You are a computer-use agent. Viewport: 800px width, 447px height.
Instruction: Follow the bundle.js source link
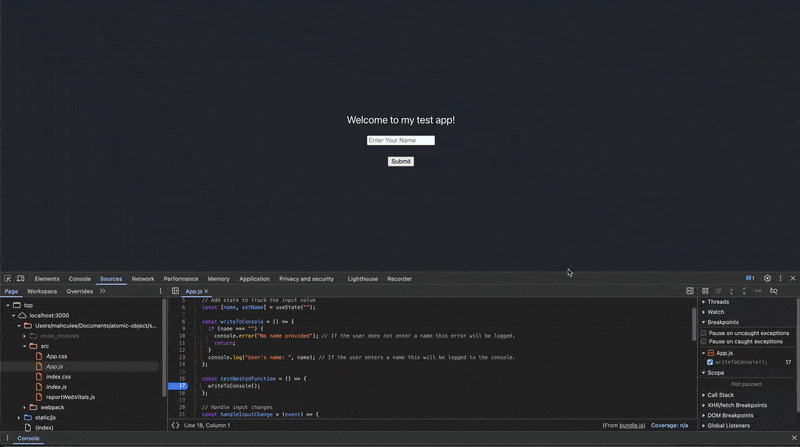pos(632,425)
